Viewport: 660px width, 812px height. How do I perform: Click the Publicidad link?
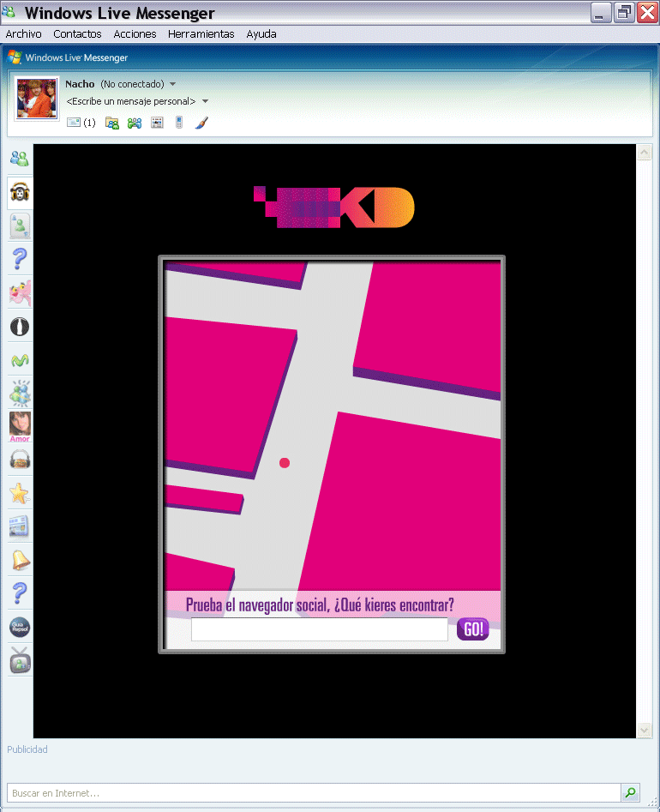[x=27, y=749]
